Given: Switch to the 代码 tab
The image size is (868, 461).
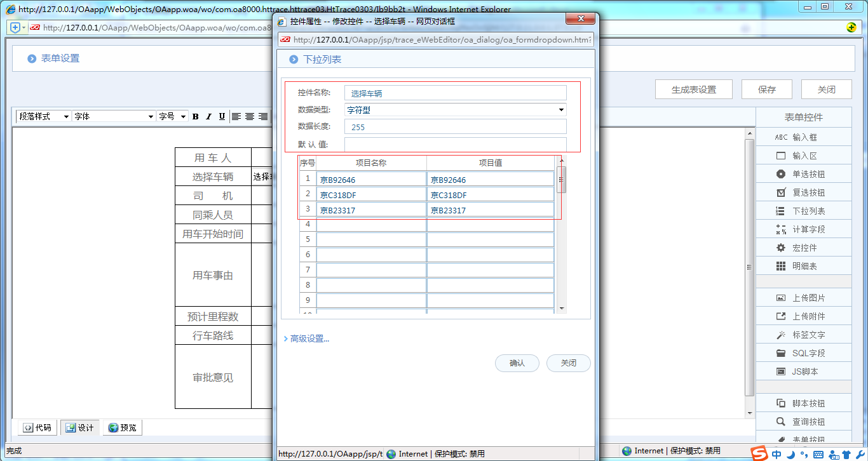Looking at the screenshot, I should (37, 427).
